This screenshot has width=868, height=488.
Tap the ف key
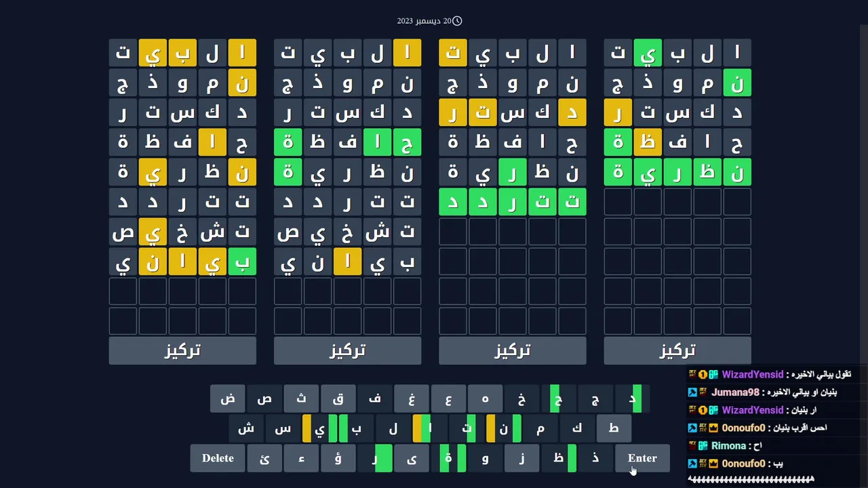[374, 399]
